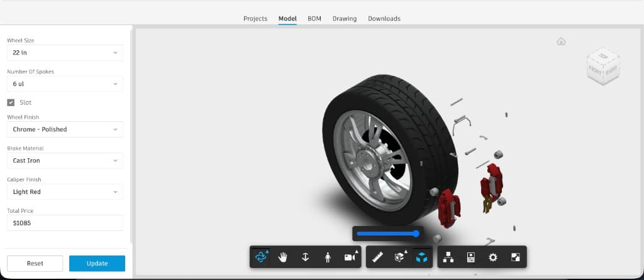This screenshot has width=644, height=280.
Task: Switch to the Projects tab
Action: pyautogui.click(x=255, y=18)
